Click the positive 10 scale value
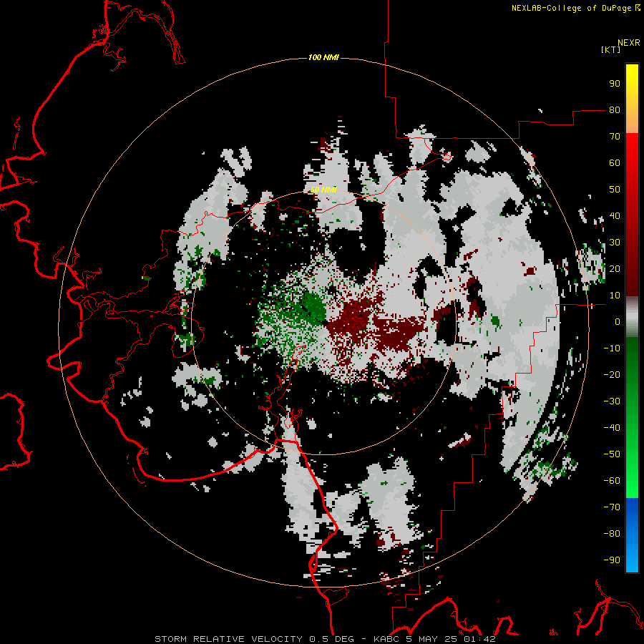 [x=615, y=296]
